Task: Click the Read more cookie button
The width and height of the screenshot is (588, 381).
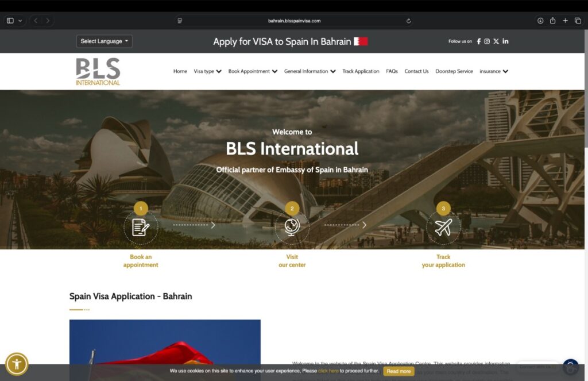Action: pyautogui.click(x=399, y=371)
